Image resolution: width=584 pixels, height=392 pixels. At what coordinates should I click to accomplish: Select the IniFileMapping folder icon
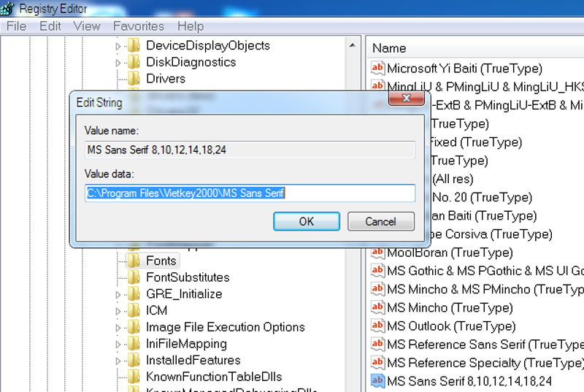[x=134, y=344]
